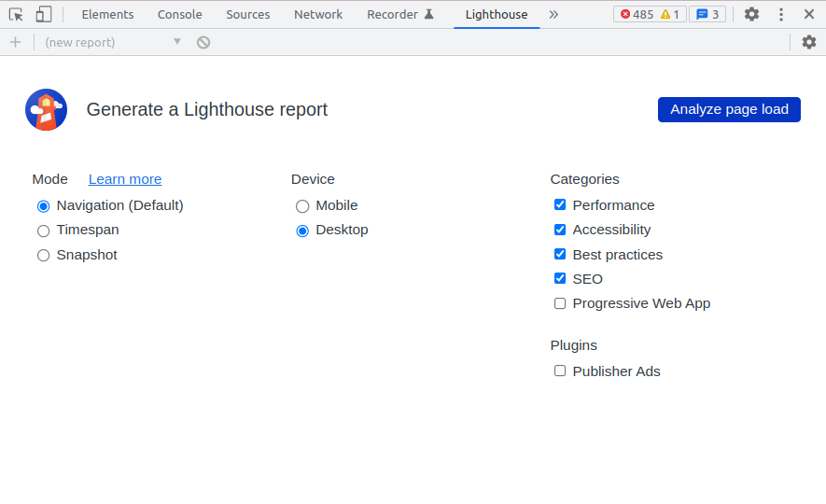Uncheck the Performance category
This screenshot has height=504, width=826.
click(560, 204)
